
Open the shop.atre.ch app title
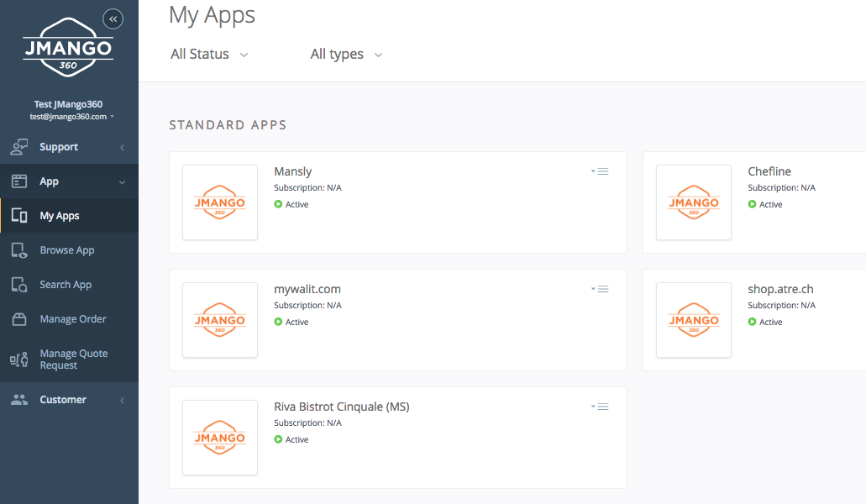[x=780, y=289]
